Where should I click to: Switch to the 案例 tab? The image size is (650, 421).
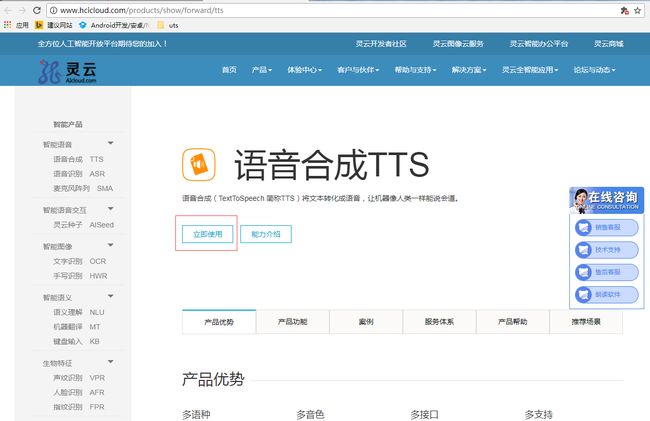366,322
